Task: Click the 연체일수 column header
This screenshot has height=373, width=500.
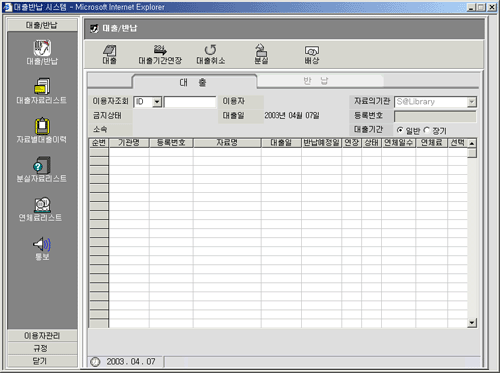Action: [x=398, y=143]
